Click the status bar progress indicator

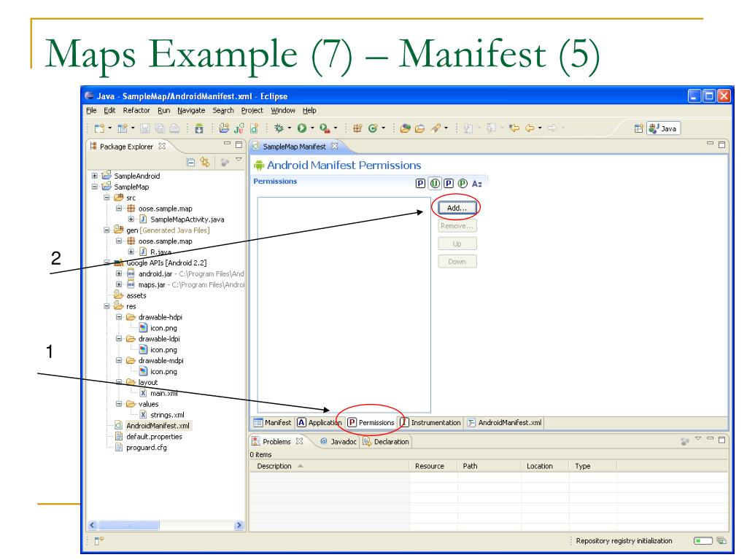pyautogui.click(x=703, y=540)
